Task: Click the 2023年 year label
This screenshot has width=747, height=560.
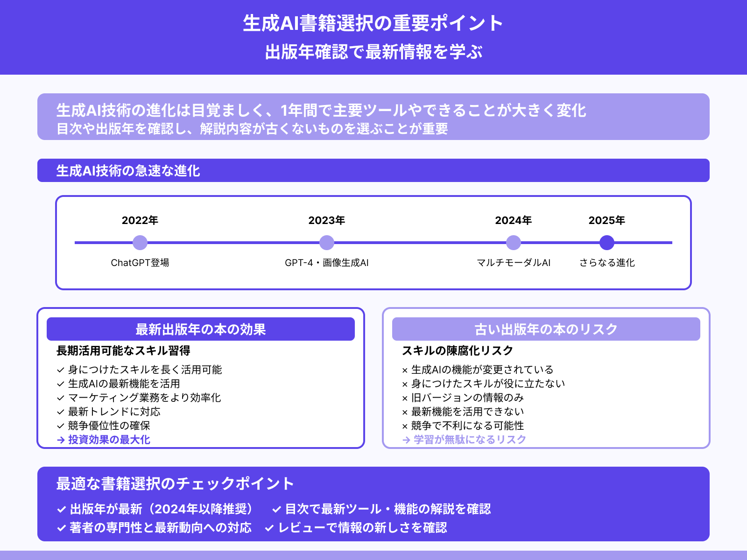Action: click(x=327, y=220)
